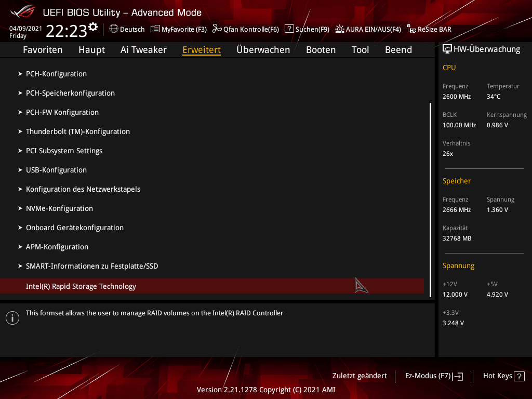Expand PCI Subsystem Settings arrow

pos(20,151)
